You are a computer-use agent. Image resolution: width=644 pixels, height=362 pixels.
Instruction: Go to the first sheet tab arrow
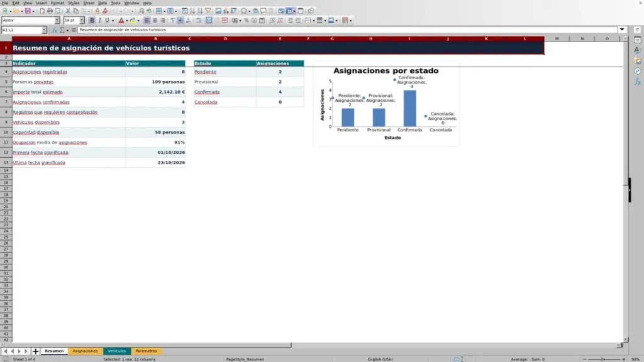(x=5, y=351)
